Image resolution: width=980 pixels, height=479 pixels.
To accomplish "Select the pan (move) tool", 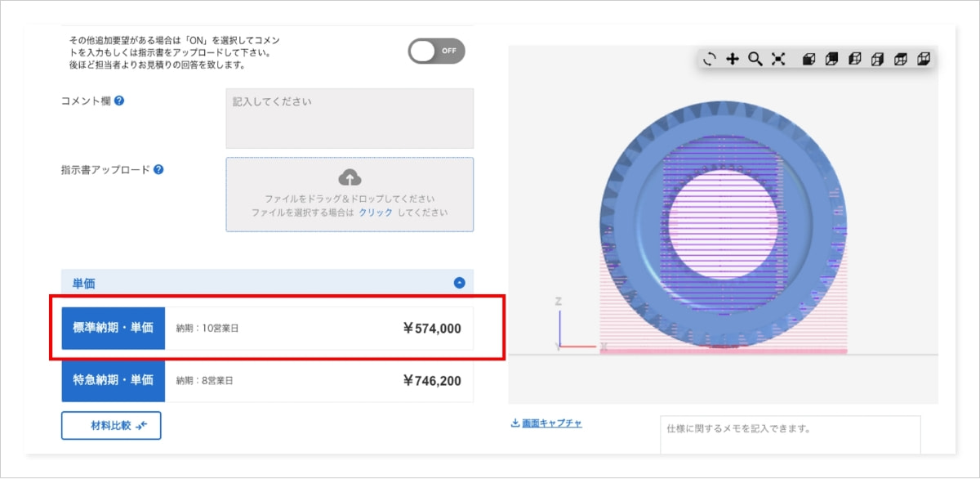I will [x=733, y=59].
